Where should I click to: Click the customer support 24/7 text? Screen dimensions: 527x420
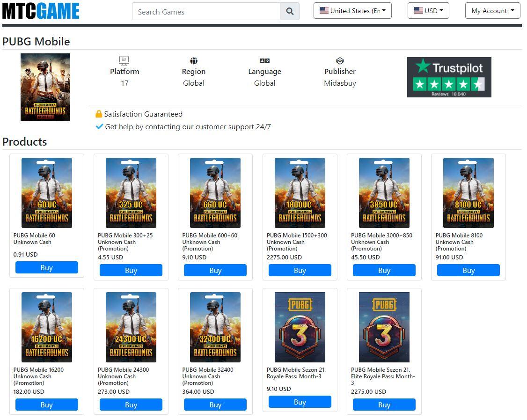tap(188, 127)
